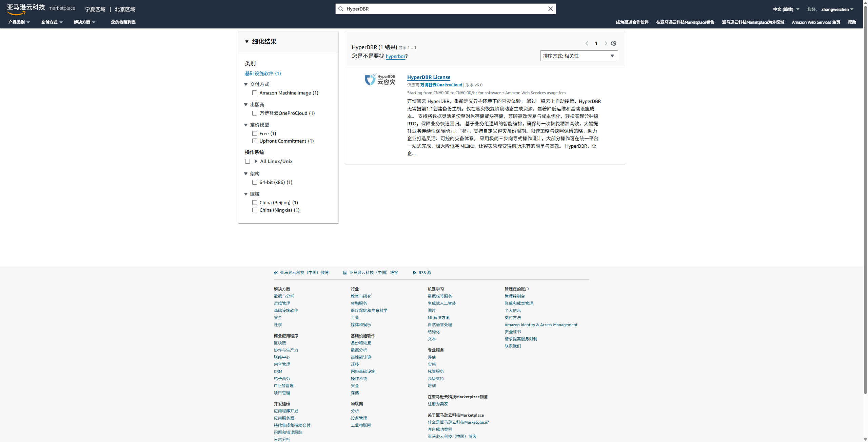Clear the search box with X icon

pos(550,9)
